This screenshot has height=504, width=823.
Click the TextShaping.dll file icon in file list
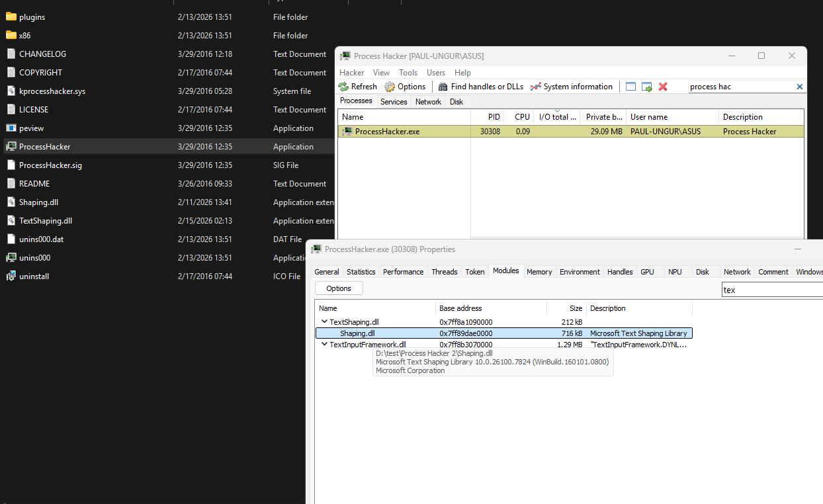(x=11, y=221)
